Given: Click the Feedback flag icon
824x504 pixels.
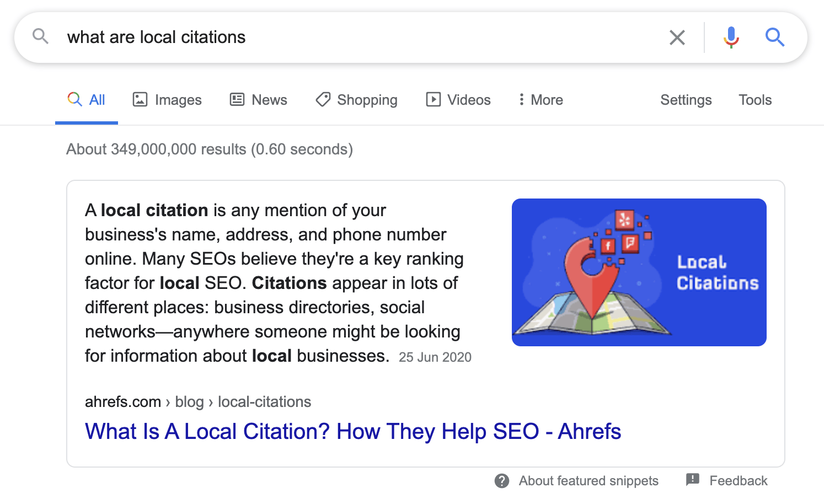Looking at the screenshot, I should pyautogui.click(x=693, y=480).
